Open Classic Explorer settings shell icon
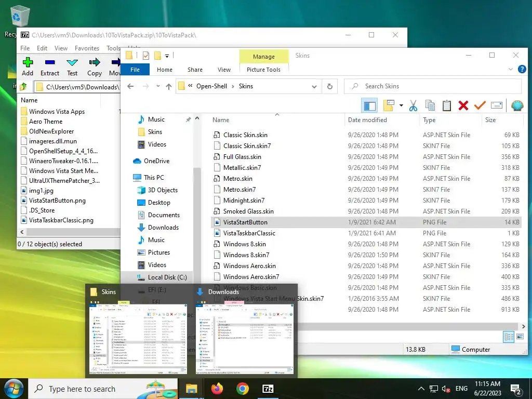Screen dimensions: 532x399 517,106
